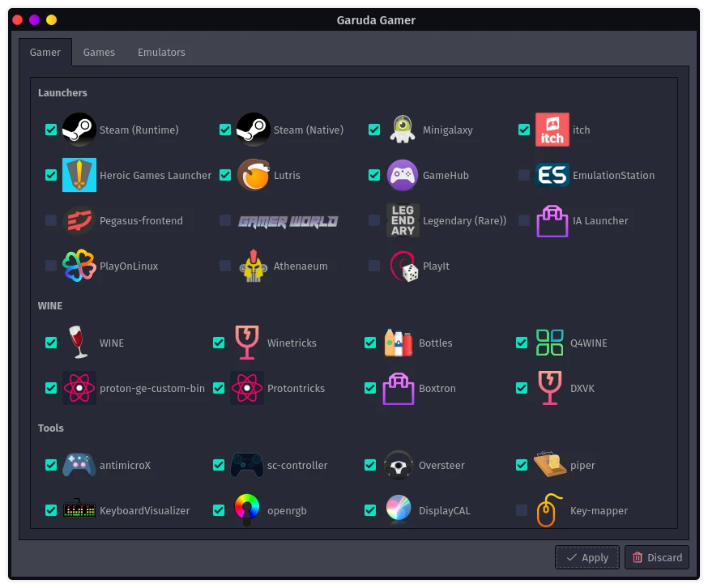Uncheck the Lutris checkbox
Image resolution: width=708 pixels, height=588 pixels.
[225, 175]
